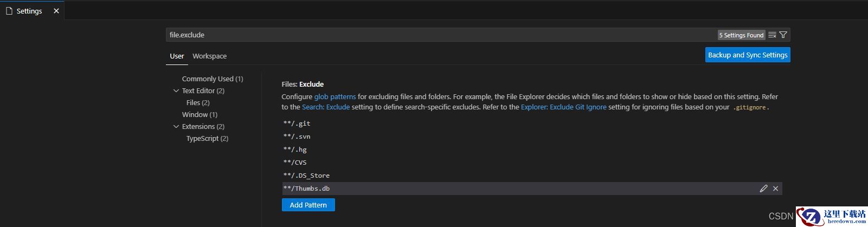Image resolution: width=868 pixels, height=227 pixels.
Task: Clear the settings search input icon
Action: 772,35
